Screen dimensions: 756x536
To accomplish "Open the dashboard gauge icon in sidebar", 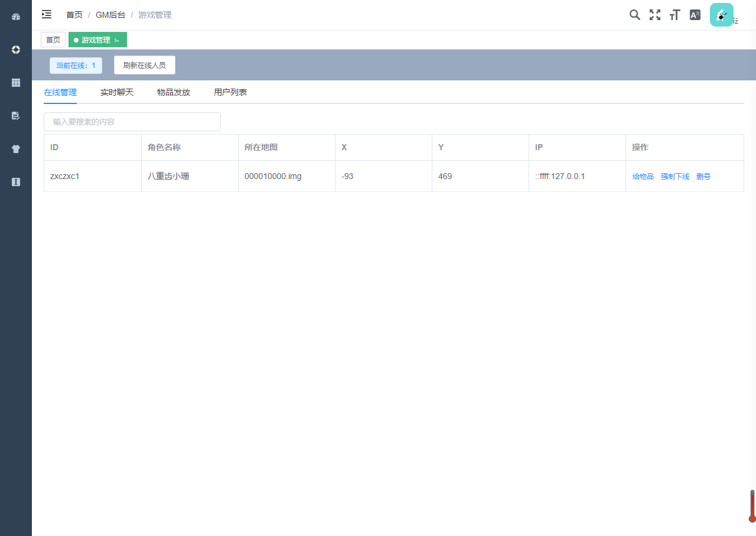I will pyautogui.click(x=16, y=17).
